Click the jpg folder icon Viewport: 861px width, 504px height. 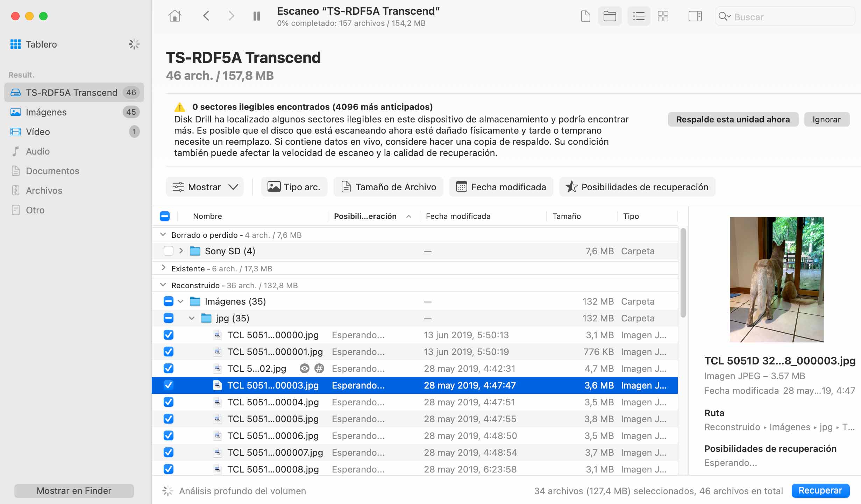click(x=206, y=318)
